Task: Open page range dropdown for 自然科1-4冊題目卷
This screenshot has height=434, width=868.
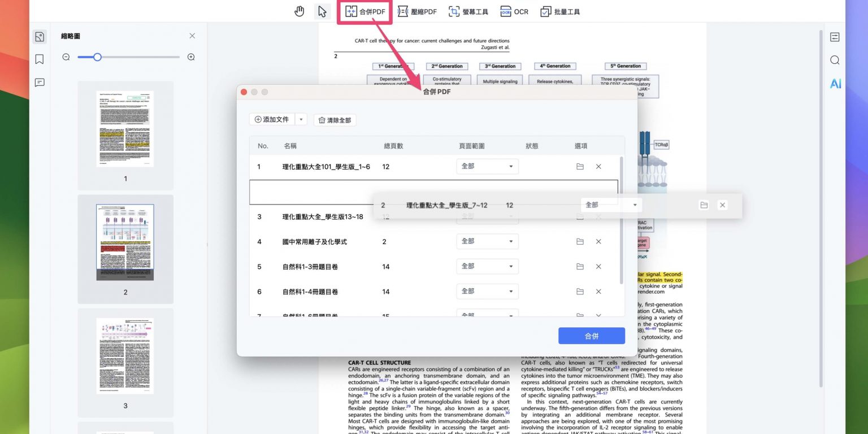Action: pos(487,292)
